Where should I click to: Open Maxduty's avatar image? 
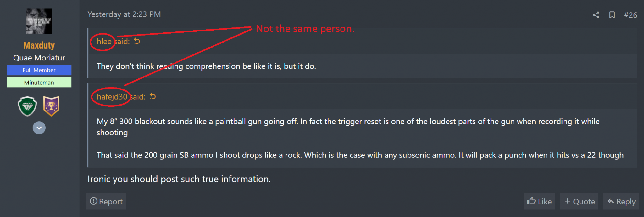(39, 21)
